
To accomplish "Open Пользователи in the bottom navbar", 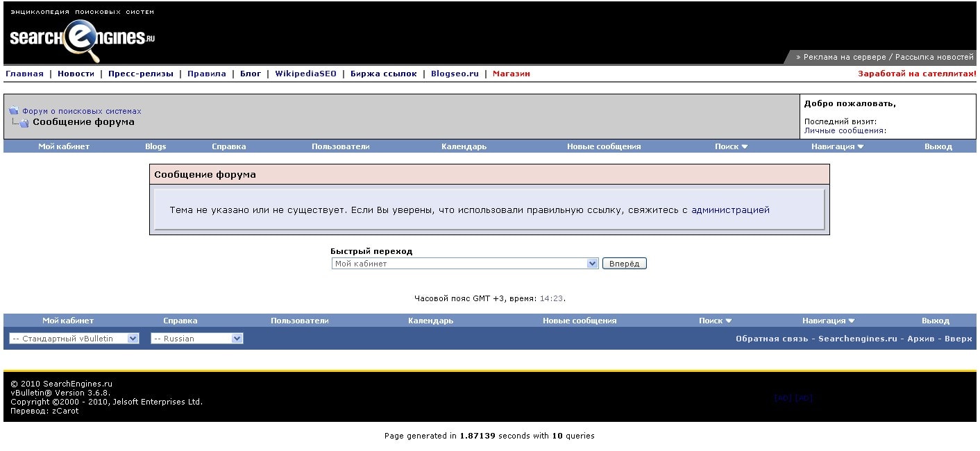I will tap(300, 321).
